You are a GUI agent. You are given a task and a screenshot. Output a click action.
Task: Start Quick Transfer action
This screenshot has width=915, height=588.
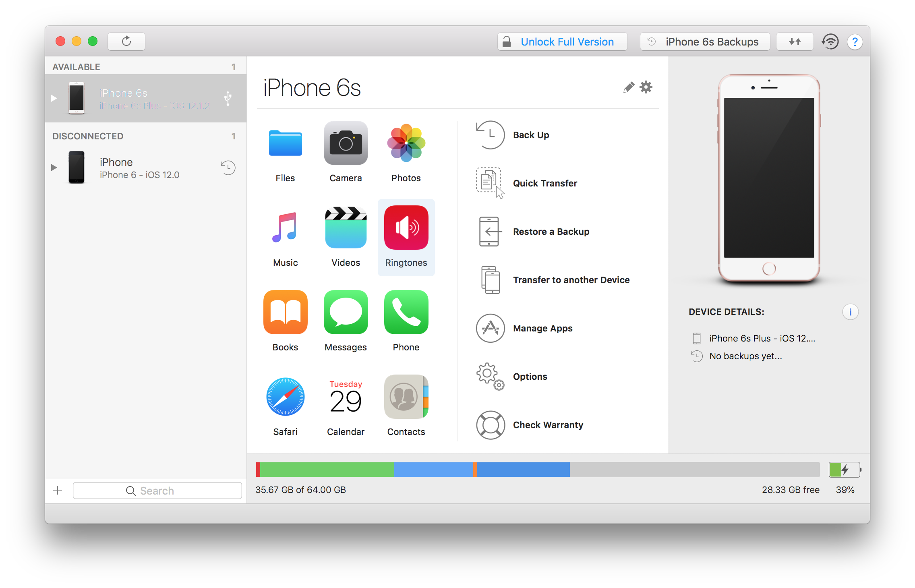(527, 183)
